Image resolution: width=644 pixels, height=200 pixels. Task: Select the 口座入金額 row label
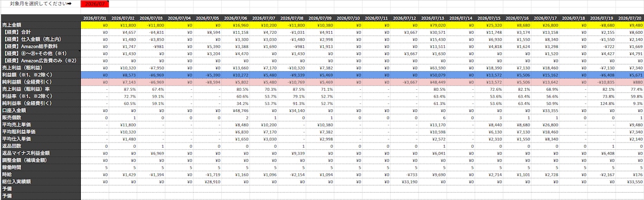click(x=41, y=111)
